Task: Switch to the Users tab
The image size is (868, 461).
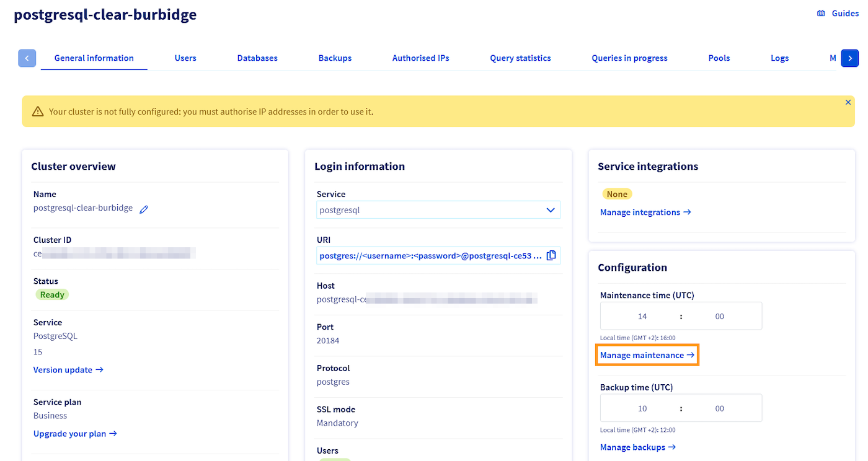Action: point(185,58)
